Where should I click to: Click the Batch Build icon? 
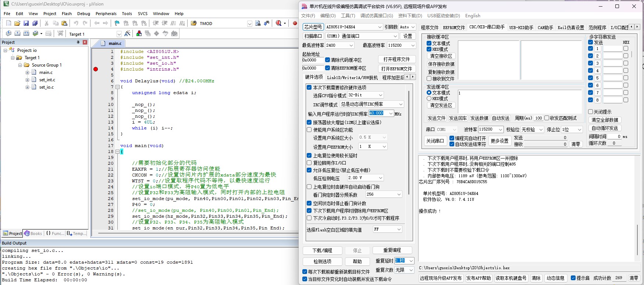click(35, 33)
